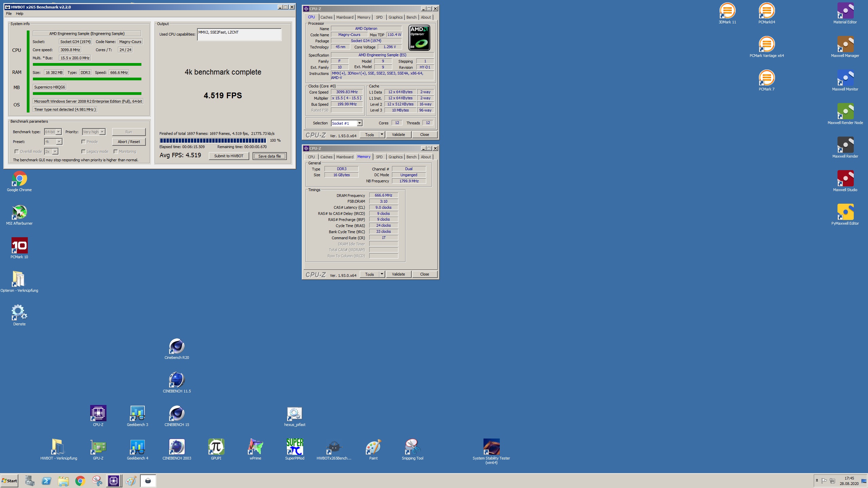This screenshot has width=868, height=488.
Task: Open the PCMark 7 desktop icon
Action: click(767, 81)
